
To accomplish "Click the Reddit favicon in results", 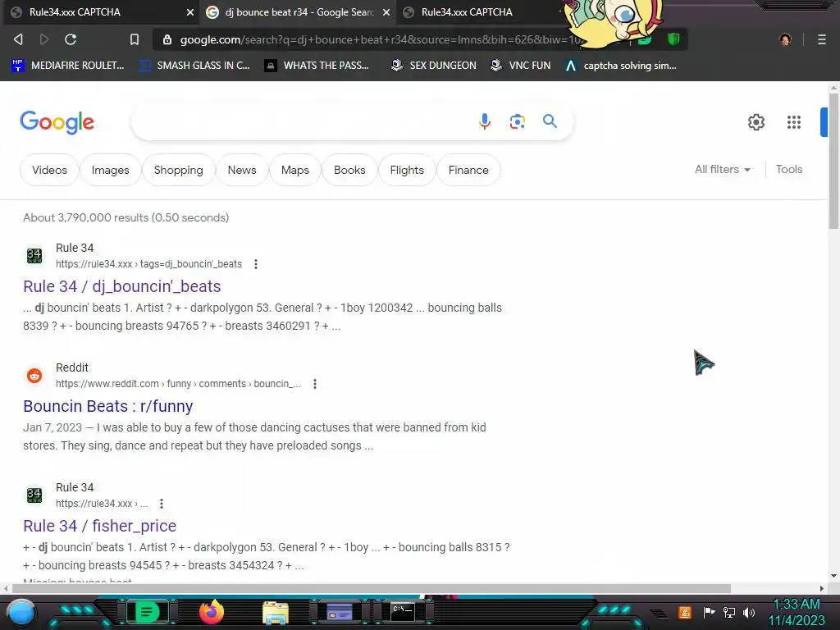I will coord(34,376).
